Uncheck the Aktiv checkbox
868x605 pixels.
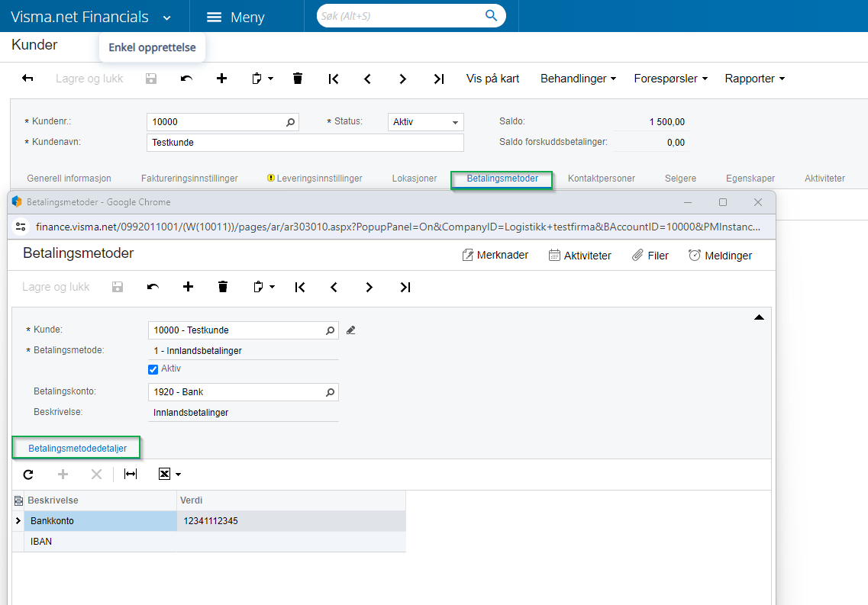pos(153,369)
